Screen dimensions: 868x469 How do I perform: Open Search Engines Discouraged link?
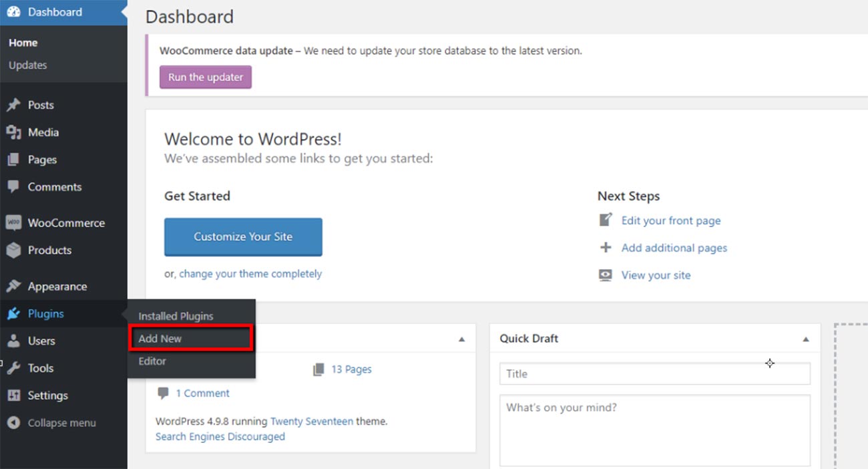point(220,436)
